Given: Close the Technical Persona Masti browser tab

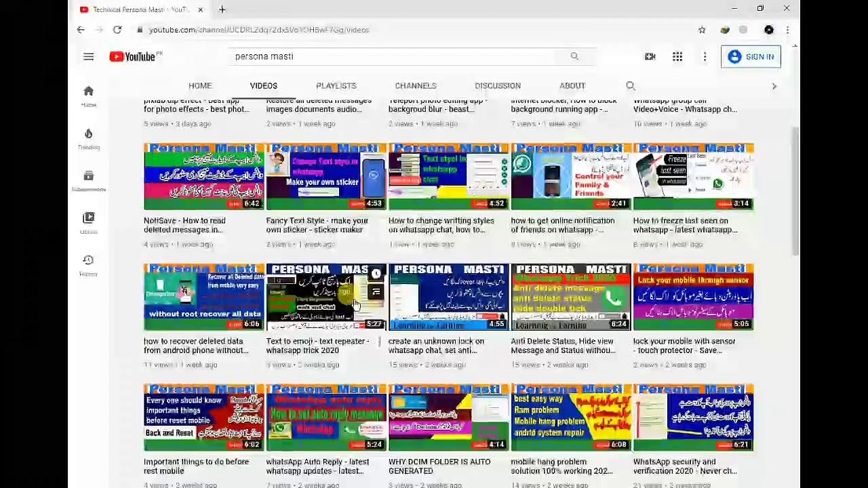Looking at the screenshot, I should click(201, 9).
